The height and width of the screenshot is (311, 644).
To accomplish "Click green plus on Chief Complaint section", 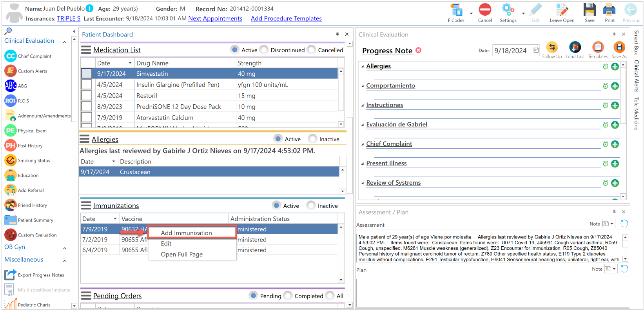I will (615, 144).
